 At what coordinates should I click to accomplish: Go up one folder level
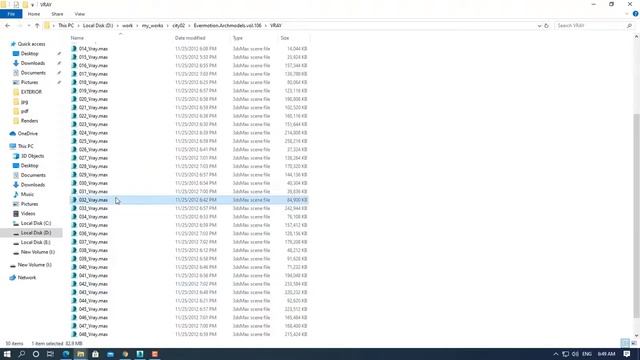[x=37, y=26]
